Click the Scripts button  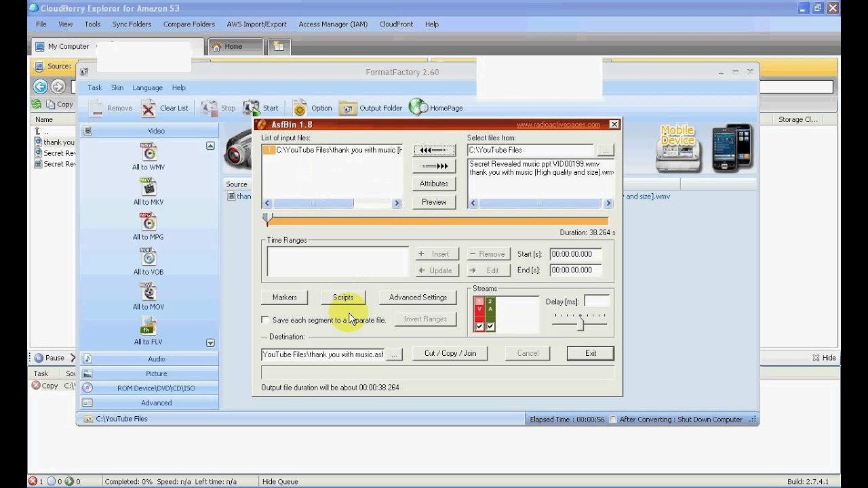point(343,297)
